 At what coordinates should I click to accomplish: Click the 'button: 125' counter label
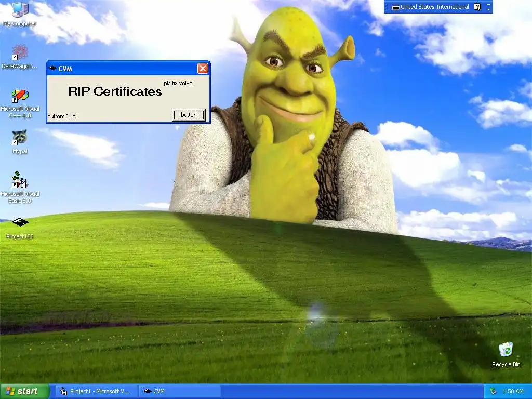[x=61, y=116]
